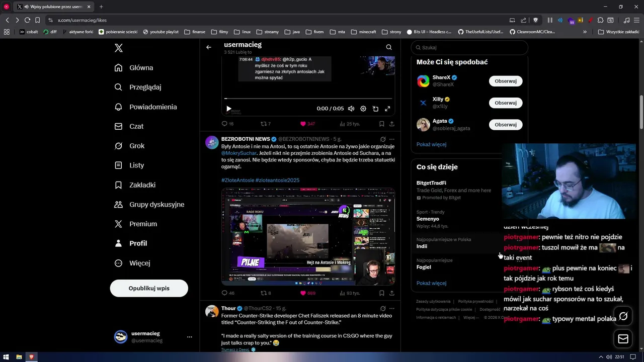Open more options on Thour post
The height and width of the screenshot is (362, 644).
392,308
